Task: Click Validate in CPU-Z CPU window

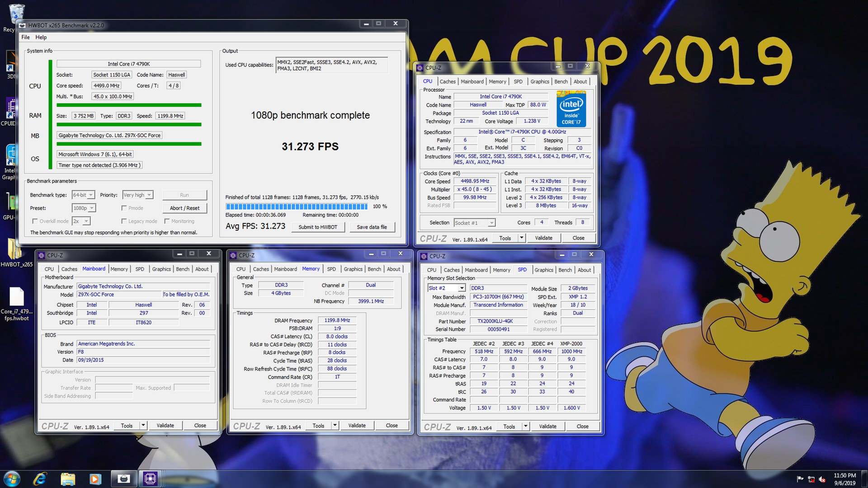Action: [543, 238]
